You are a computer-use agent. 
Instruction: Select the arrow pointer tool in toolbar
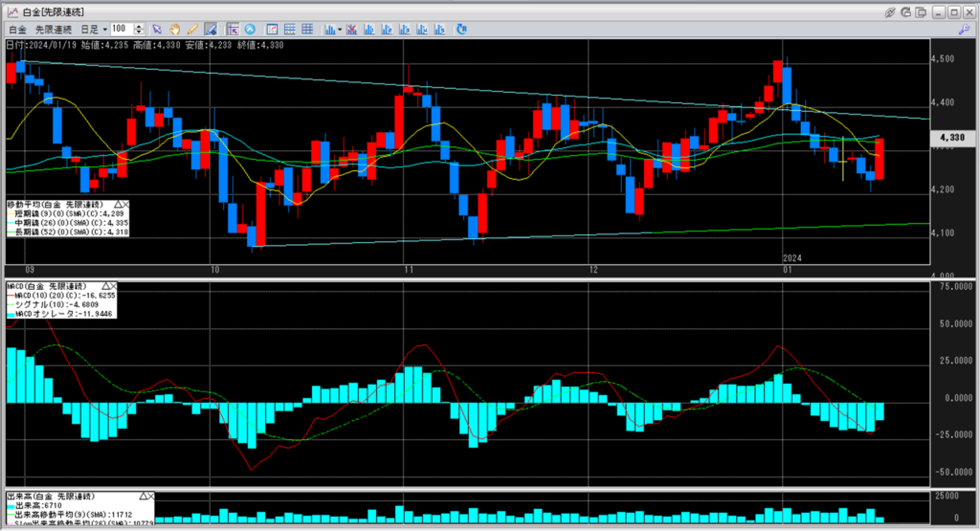tap(157, 30)
